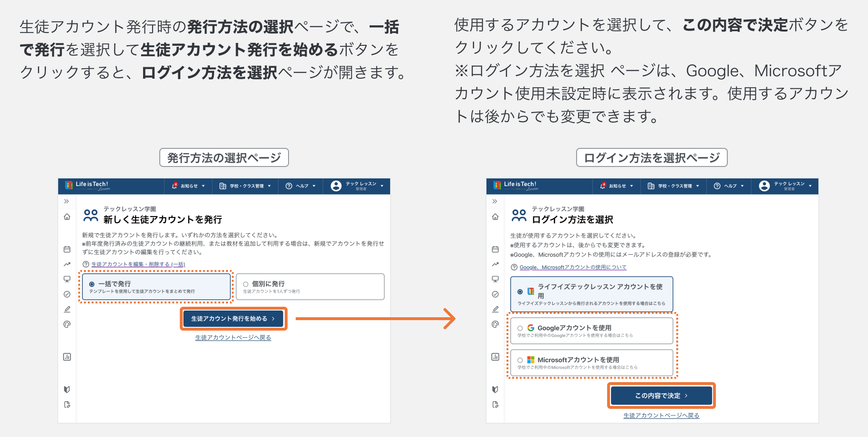Viewport: 868px width, 437px height.
Task: Click pencil icon in 新しく生徒アカウントを発行 page sidebar
Action: tap(67, 309)
